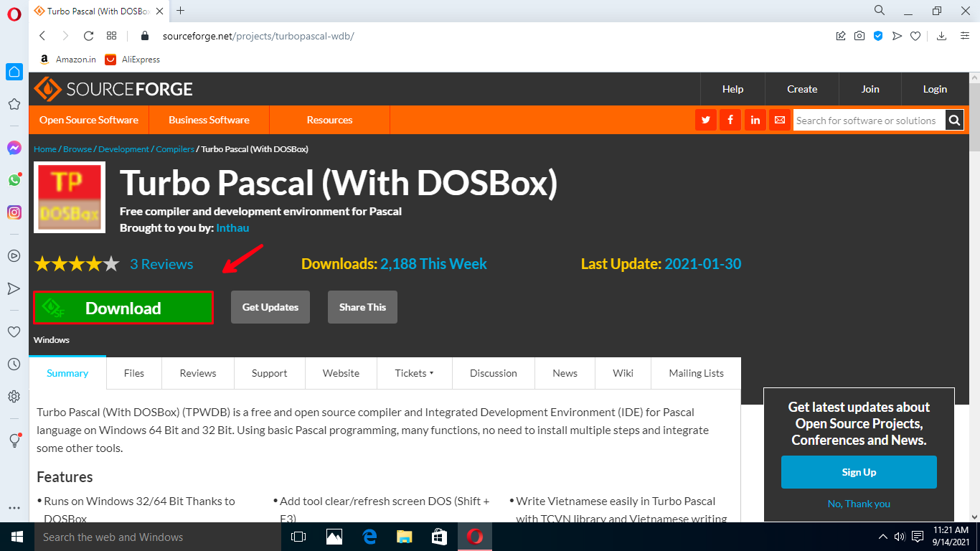This screenshot has height=551, width=980.
Task: Click the Amazon.in bookmark
Action: pos(67,60)
